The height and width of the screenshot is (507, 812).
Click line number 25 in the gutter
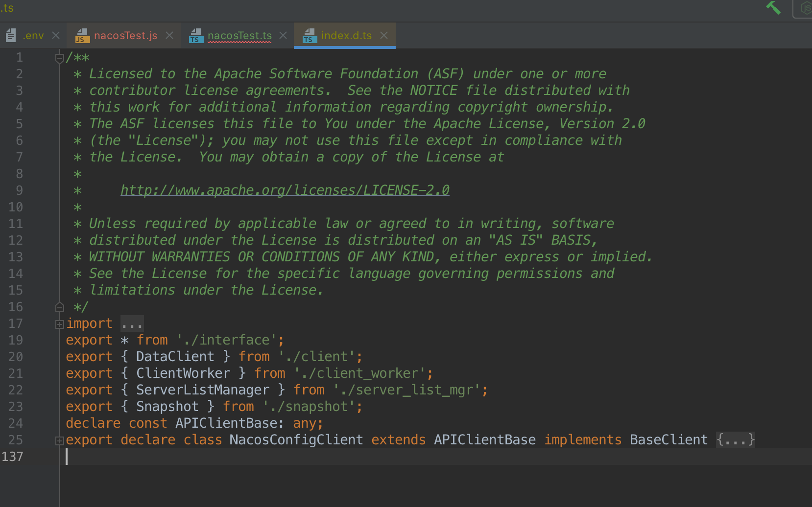[x=16, y=440]
